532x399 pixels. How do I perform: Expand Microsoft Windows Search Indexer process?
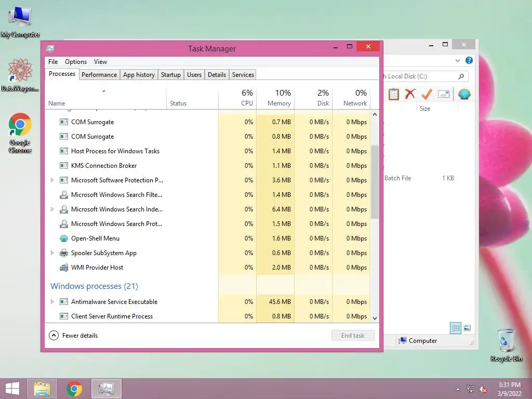click(52, 209)
